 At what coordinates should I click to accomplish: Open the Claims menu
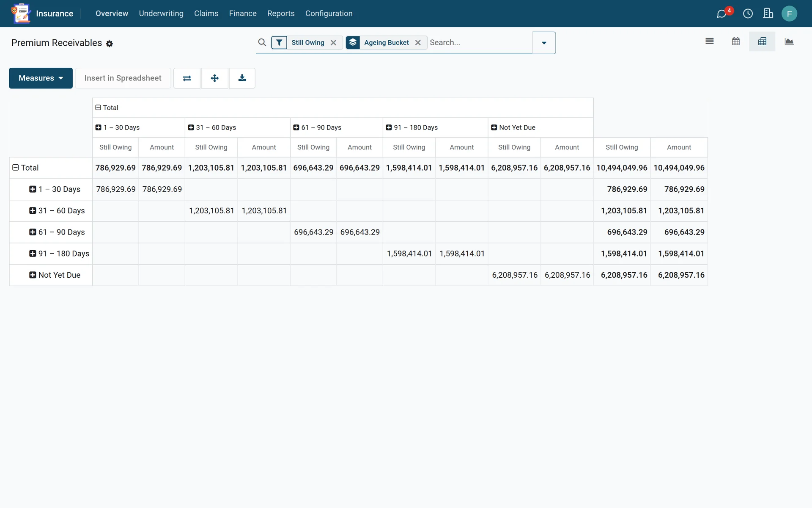(206, 14)
